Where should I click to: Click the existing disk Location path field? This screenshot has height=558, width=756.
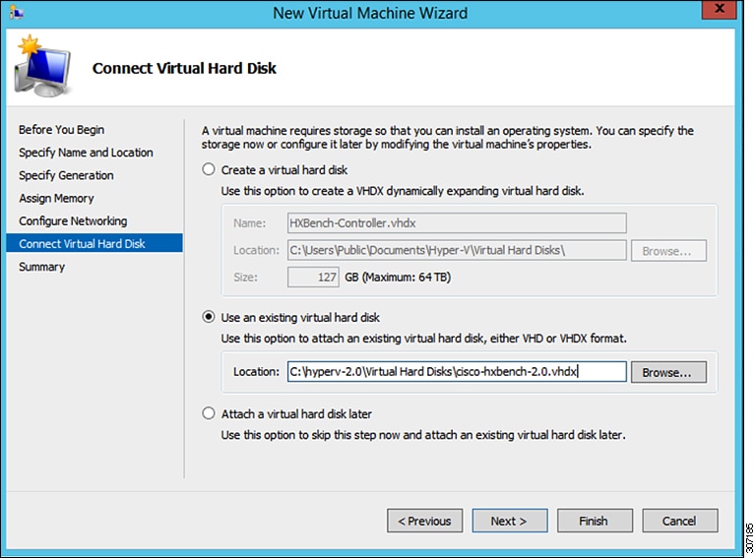click(x=456, y=372)
